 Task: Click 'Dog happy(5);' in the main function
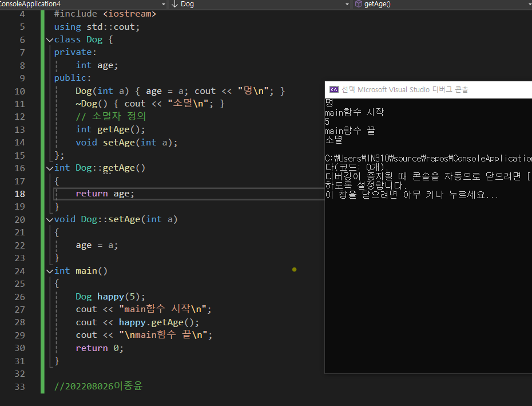click(110, 297)
